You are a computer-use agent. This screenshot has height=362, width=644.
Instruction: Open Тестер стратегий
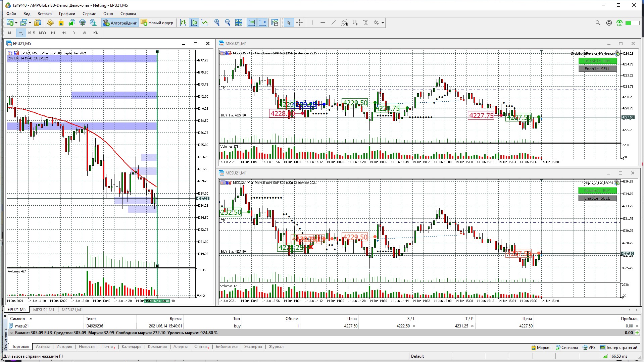point(618,347)
